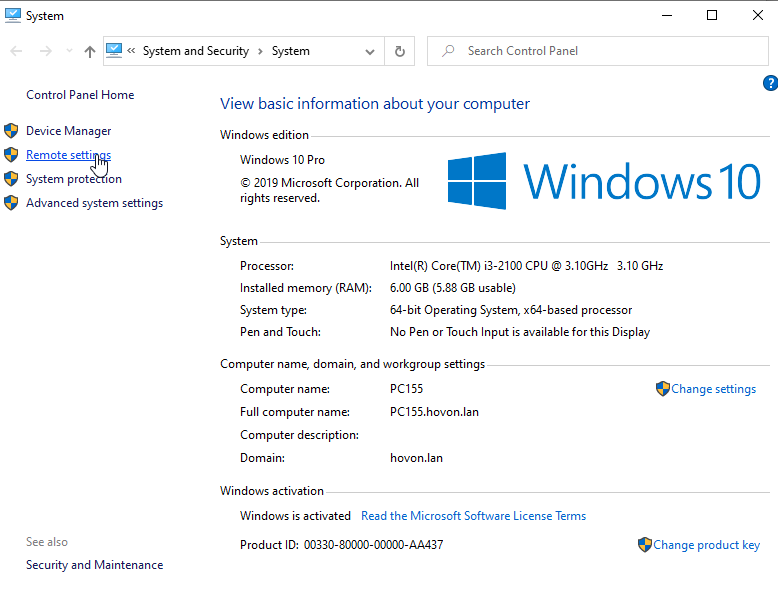The image size is (778, 589).
Task: Click shield icon next to Change product key
Action: click(645, 544)
